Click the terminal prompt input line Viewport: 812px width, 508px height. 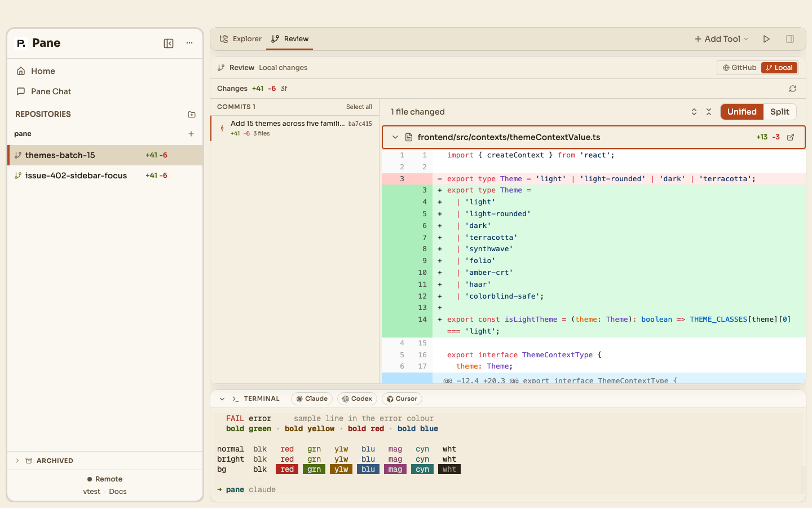[x=507, y=490]
